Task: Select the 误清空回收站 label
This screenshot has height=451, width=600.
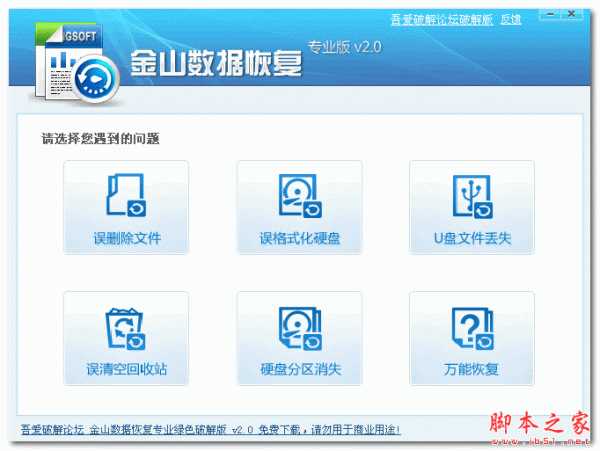Action: click(127, 370)
